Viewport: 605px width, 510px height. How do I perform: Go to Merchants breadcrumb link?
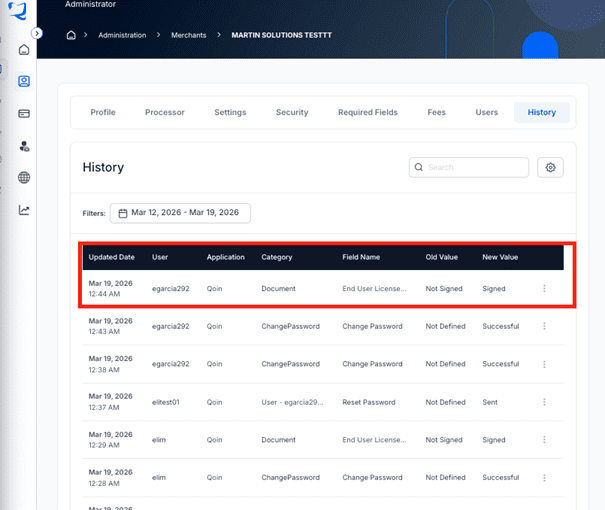coord(189,35)
